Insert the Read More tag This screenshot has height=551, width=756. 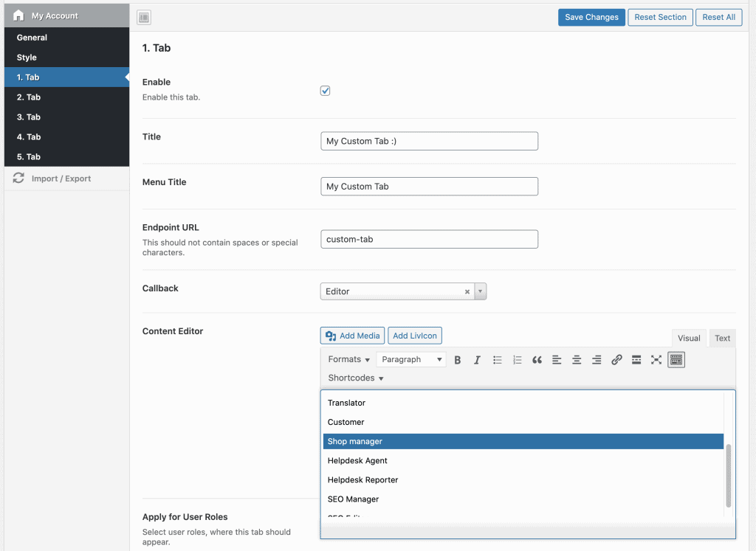pyautogui.click(x=636, y=360)
